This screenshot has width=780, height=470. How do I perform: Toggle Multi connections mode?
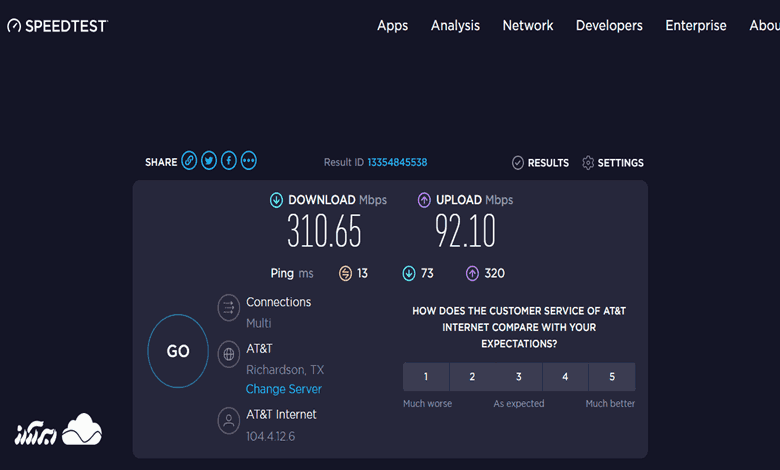click(259, 323)
